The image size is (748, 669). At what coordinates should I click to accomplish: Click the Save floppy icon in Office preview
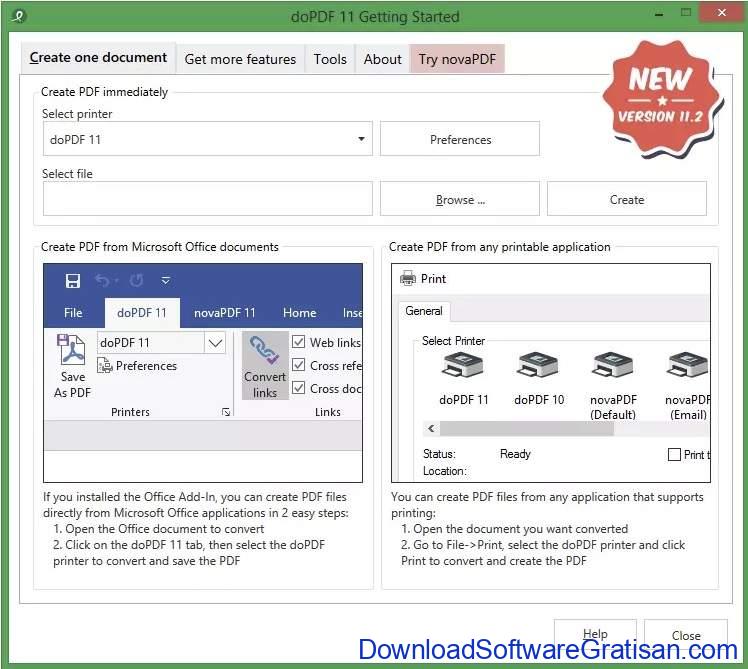click(73, 281)
